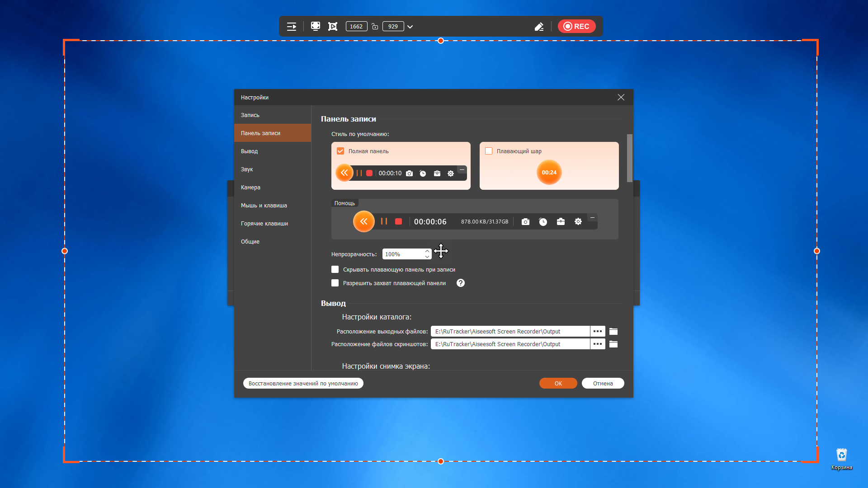Click the schedule clock icon in help preview

coord(543,222)
